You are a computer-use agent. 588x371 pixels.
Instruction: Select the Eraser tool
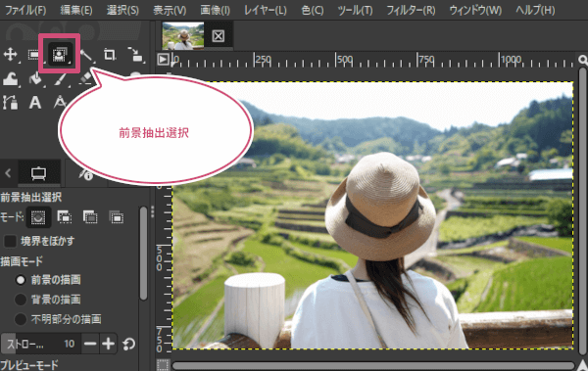click(x=86, y=78)
